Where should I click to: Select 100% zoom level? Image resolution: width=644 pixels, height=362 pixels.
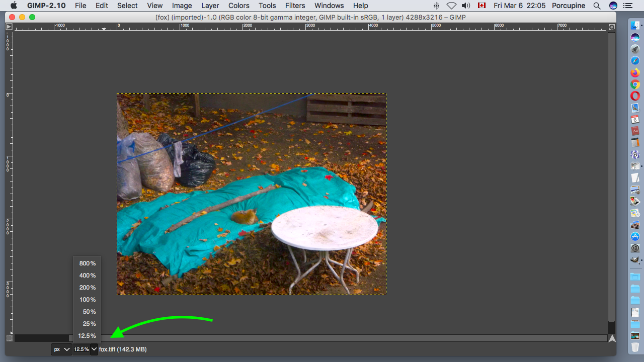[x=87, y=300]
